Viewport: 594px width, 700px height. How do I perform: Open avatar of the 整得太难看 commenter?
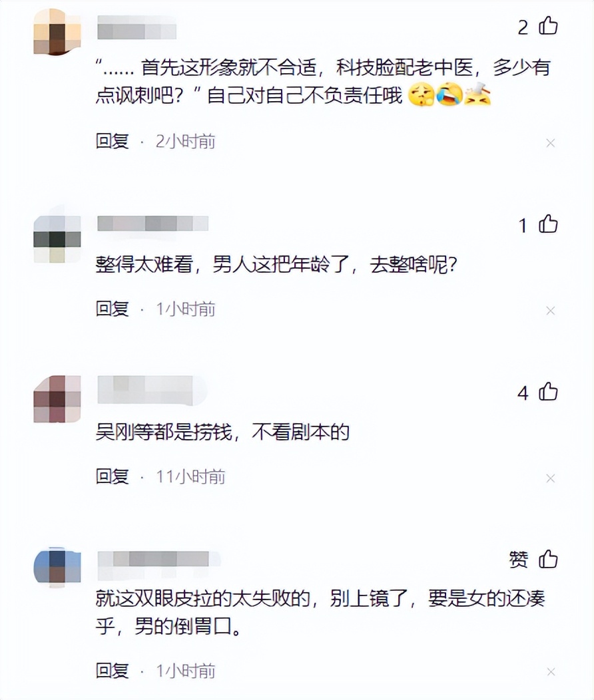57,239
